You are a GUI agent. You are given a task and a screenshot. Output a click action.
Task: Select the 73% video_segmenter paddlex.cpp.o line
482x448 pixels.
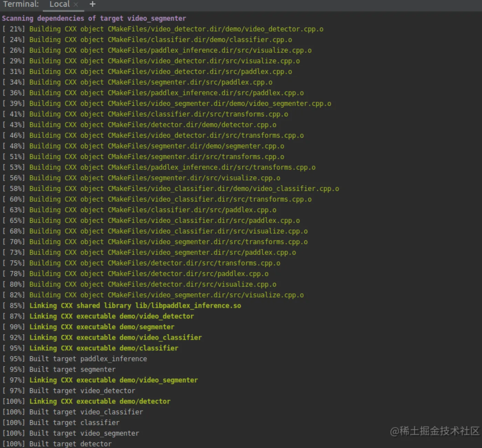tap(149, 252)
